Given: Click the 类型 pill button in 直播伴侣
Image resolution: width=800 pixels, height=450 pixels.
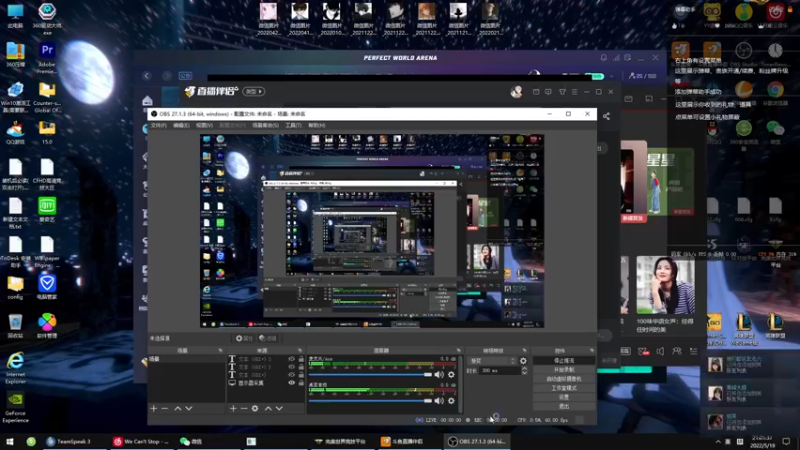Looking at the screenshot, I should pos(254,91).
